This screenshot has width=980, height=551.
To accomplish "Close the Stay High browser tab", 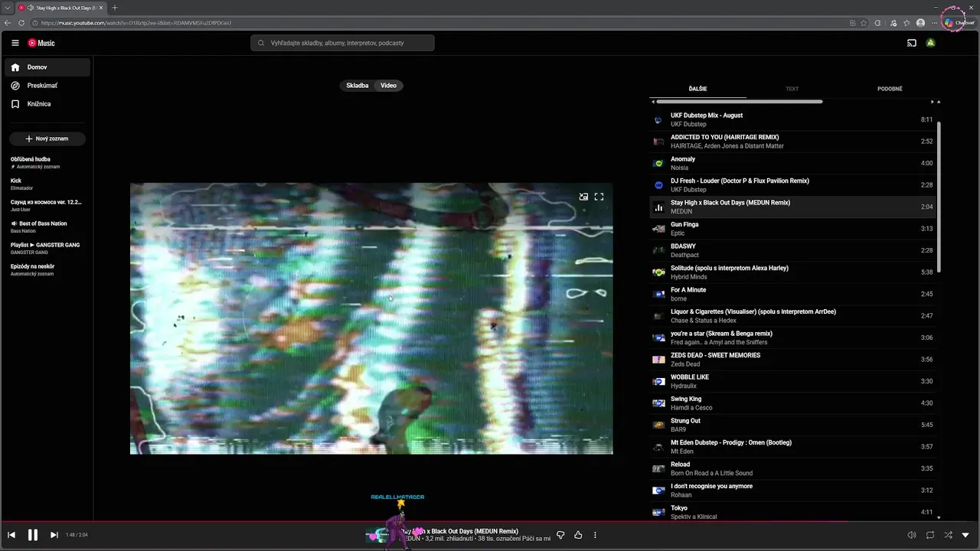I will click(102, 8).
